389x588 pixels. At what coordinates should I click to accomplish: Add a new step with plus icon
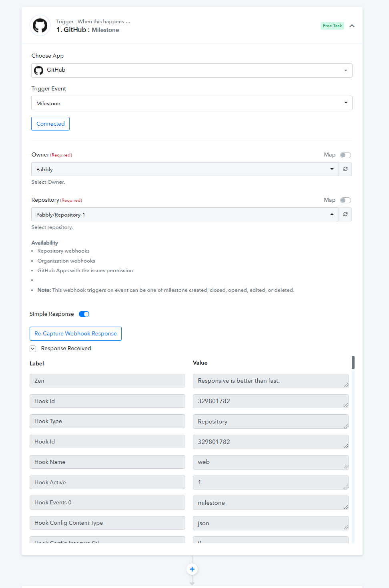[x=192, y=569]
